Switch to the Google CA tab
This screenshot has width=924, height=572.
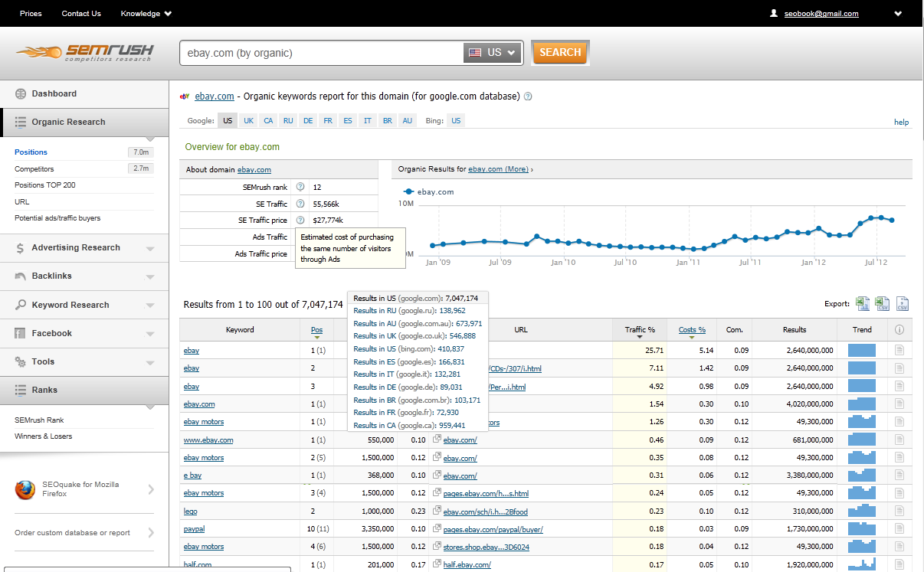click(x=268, y=121)
